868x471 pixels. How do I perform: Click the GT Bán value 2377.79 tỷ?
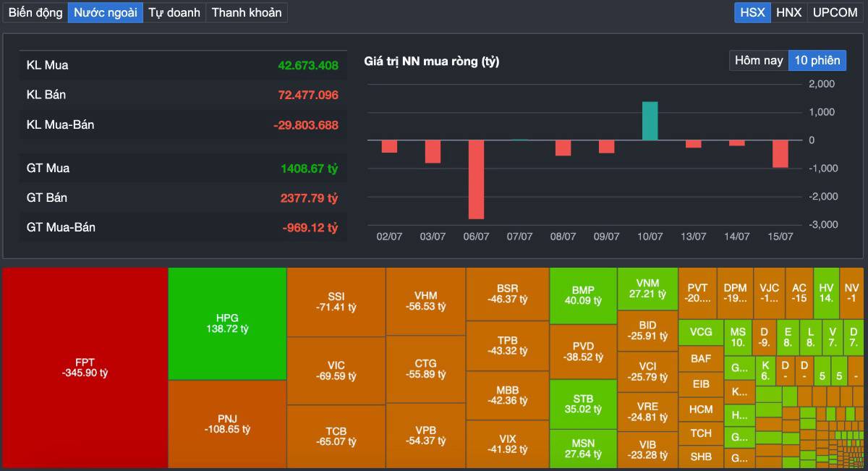pyautogui.click(x=310, y=198)
